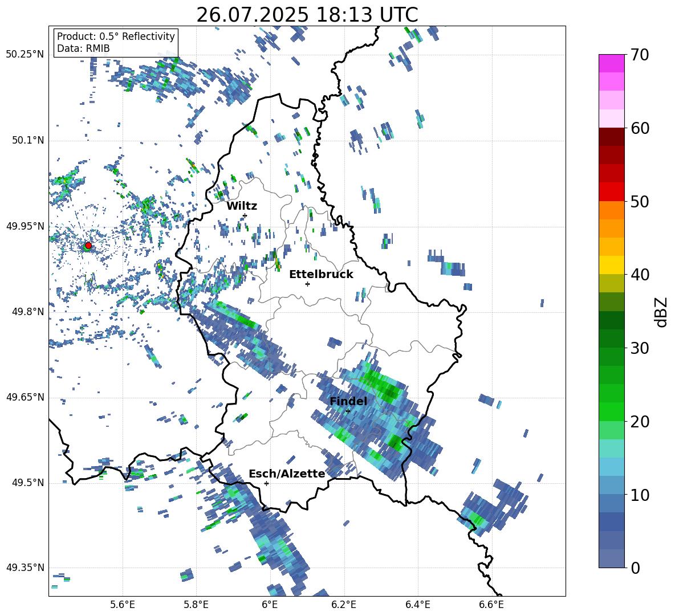Click the Findel station cross marker
675x616 pixels.
[x=348, y=411]
